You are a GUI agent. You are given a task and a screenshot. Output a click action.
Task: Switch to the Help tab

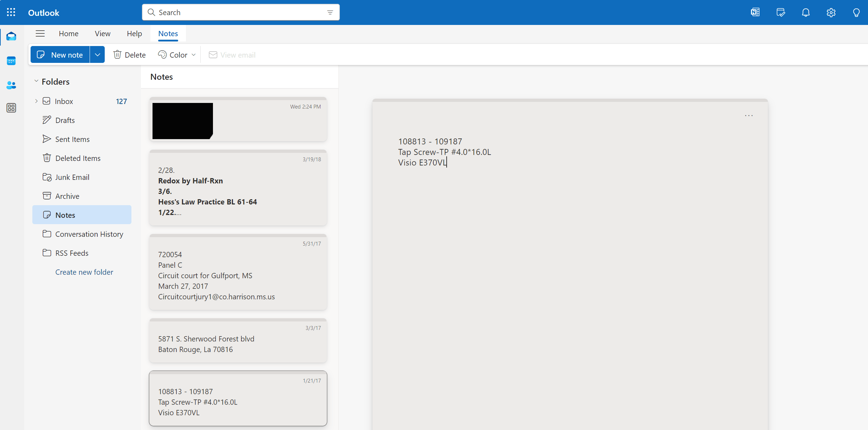134,33
